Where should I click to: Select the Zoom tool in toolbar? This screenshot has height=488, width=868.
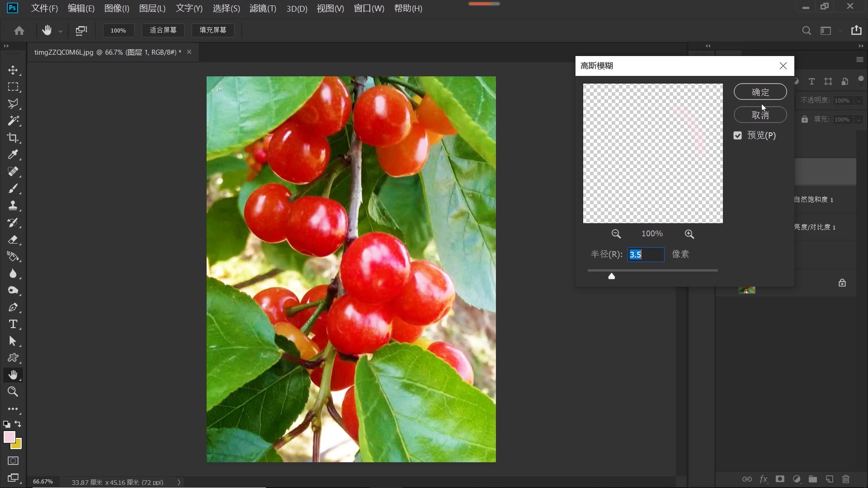pyautogui.click(x=13, y=392)
